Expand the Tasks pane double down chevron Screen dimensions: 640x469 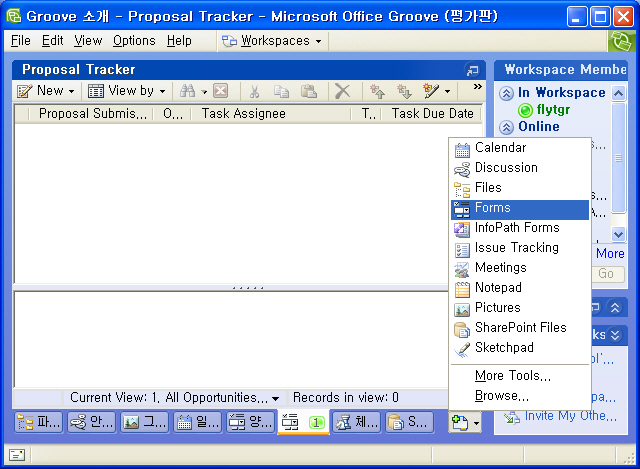(x=615, y=335)
